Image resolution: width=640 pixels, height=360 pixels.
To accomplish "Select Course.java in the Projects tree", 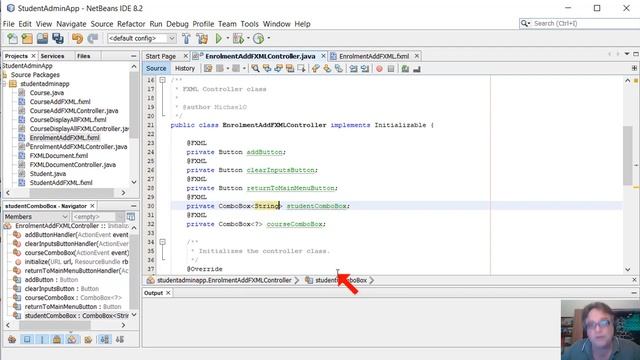I will pos(47,93).
